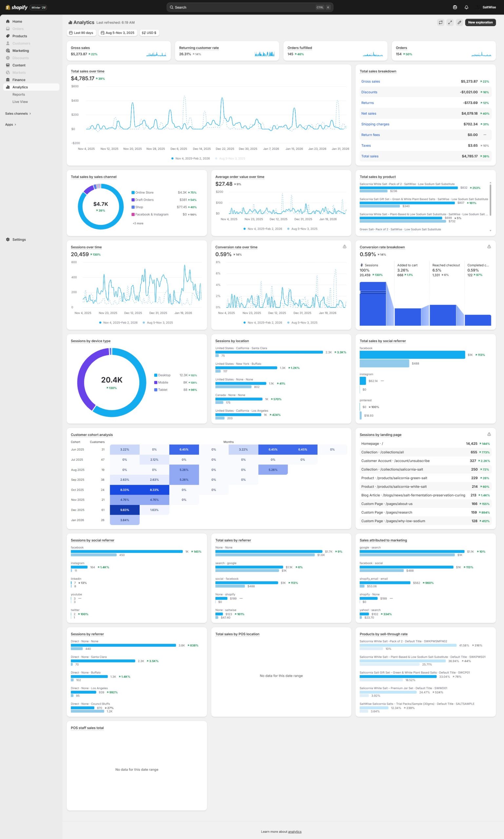Expand Sales channels in sidebar
The height and width of the screenshot is (839, 504).
(18, 113)
